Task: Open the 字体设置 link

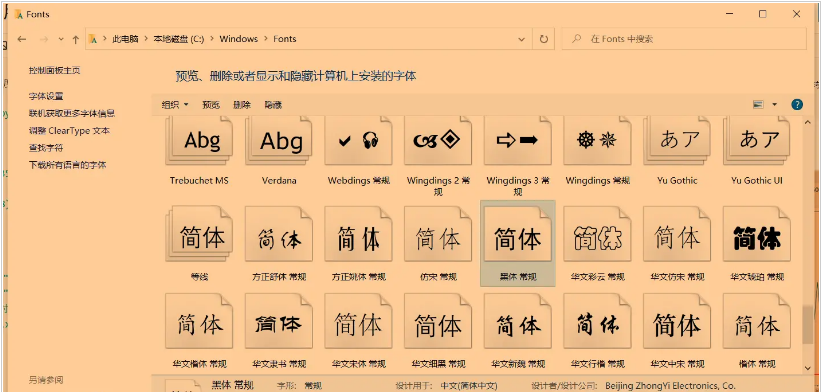Action: [x=46, y=96]
